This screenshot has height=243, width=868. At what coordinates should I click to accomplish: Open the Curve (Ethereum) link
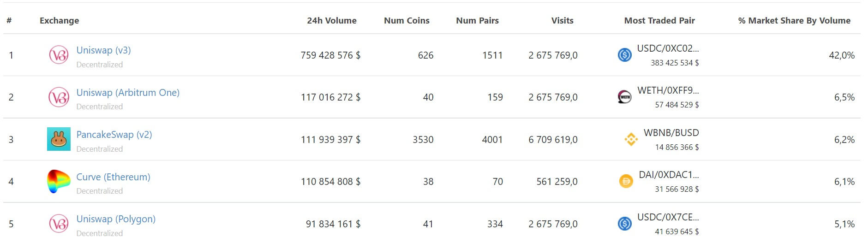click(x=113, y=177)
